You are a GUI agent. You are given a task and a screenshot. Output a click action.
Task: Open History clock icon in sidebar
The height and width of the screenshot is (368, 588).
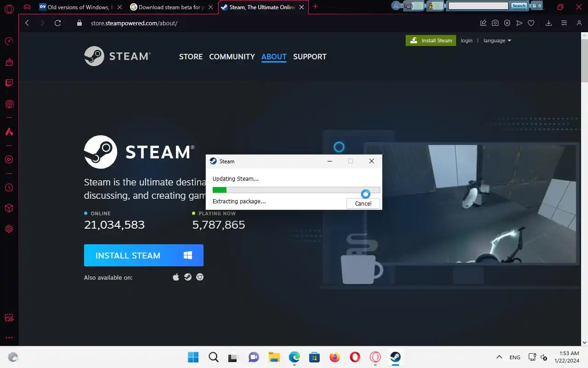tap(9, 187)
